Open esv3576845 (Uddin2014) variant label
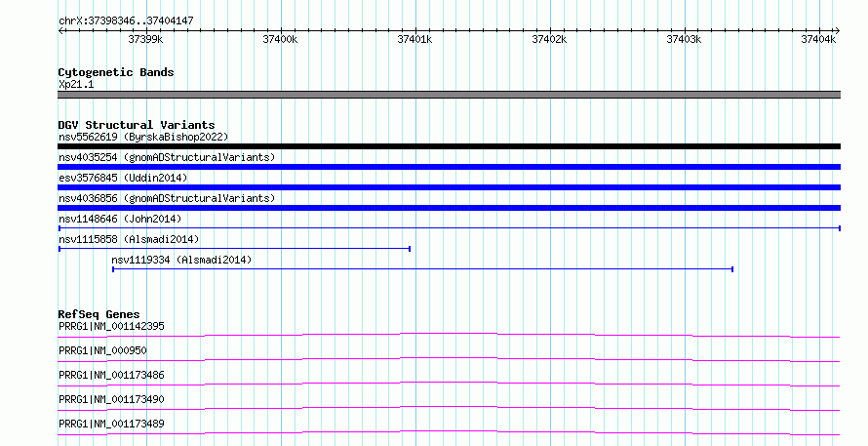The height and width of the screenshot is (446, 868). (x=123, y=178)
